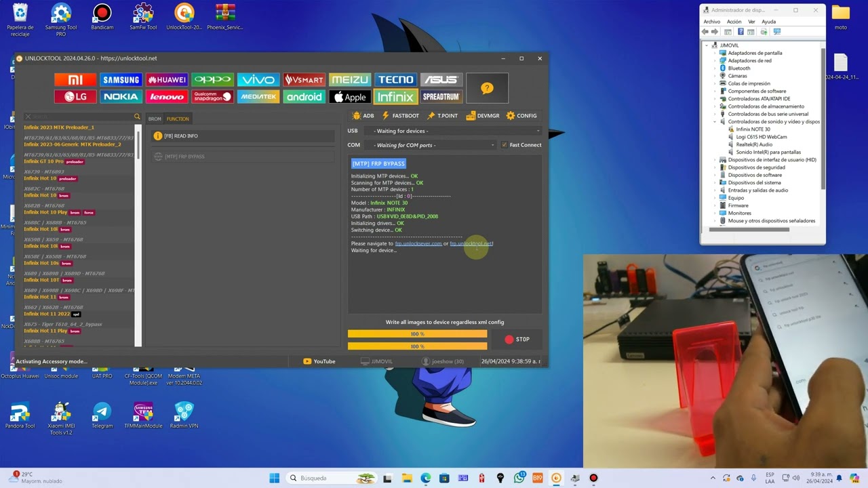The image size is (868, 488).
Task: Open the Spreadtrum chipset tile
Action: click(x=441, y=97)
